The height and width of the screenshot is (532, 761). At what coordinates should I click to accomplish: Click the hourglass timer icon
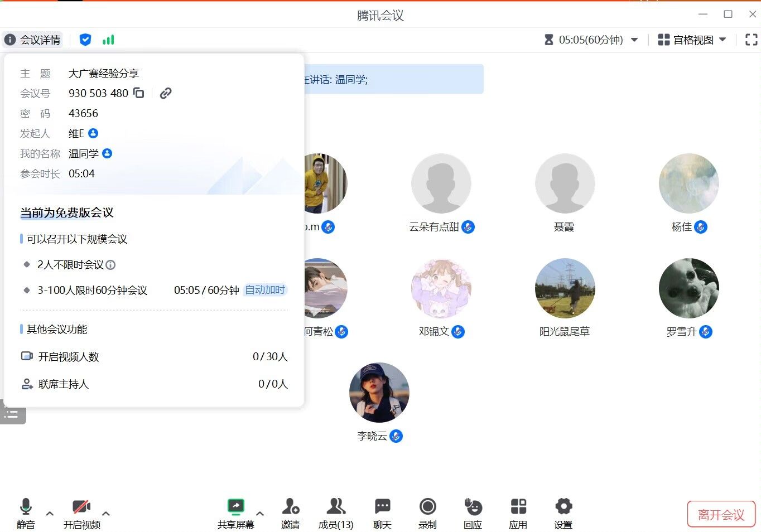[549, 40]
